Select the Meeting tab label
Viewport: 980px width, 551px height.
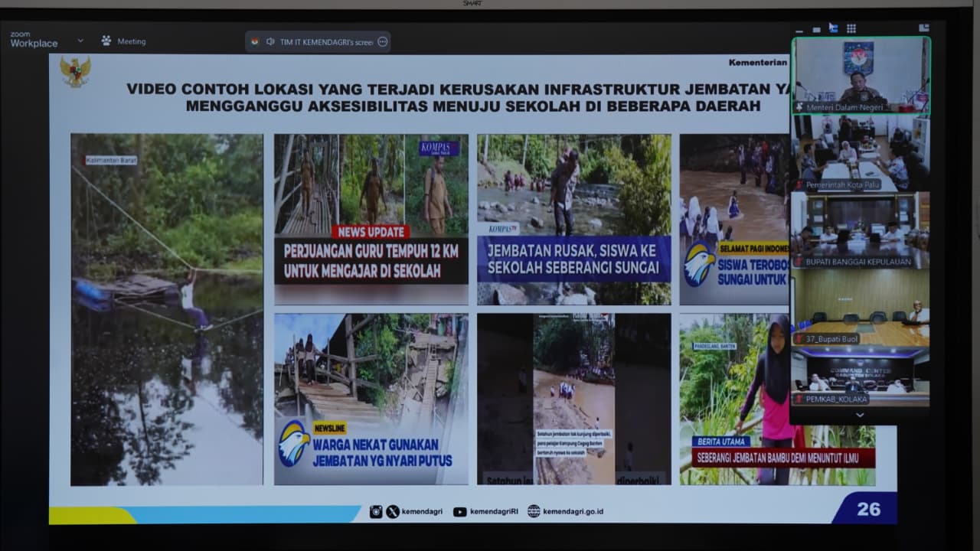(131, 41)
